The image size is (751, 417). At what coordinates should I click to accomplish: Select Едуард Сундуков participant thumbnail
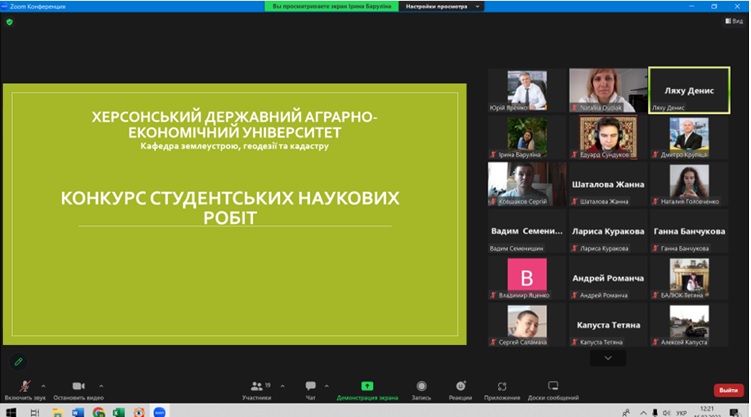tap(608, 137)
